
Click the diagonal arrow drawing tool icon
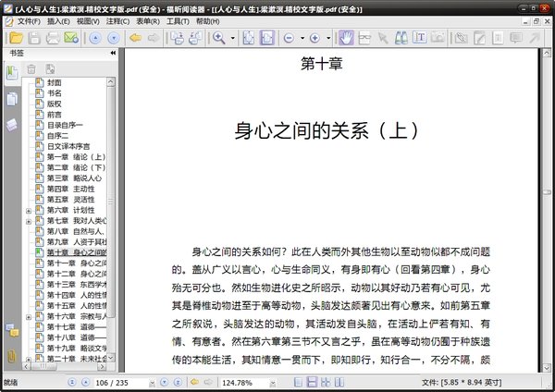click(535, 38)
